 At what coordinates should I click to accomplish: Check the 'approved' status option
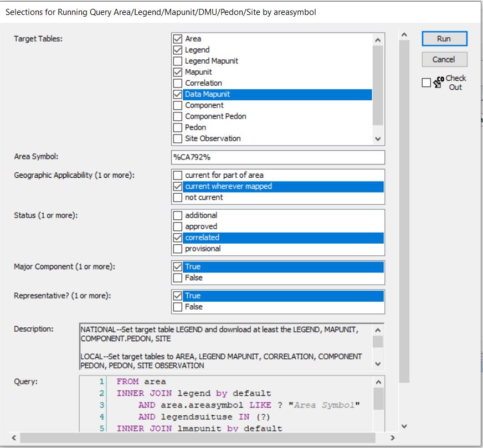(178, 226)
